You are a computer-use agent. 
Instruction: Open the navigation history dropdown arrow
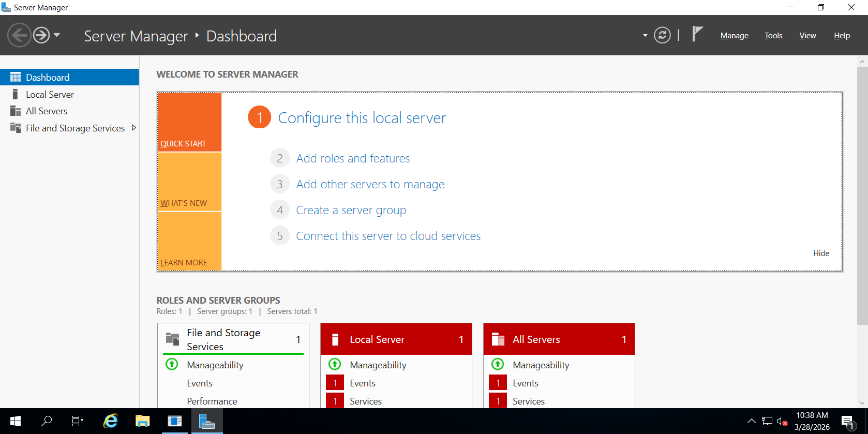(57, 35)
